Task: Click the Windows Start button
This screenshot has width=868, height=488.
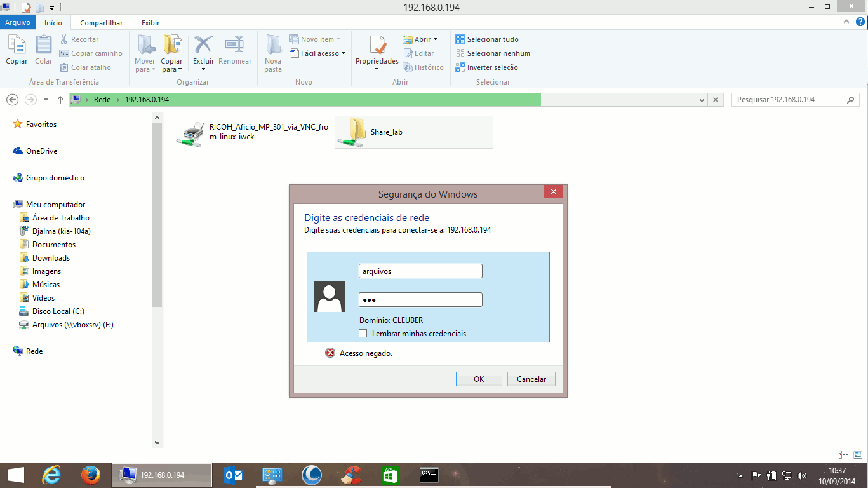Action: pos(15,475)
